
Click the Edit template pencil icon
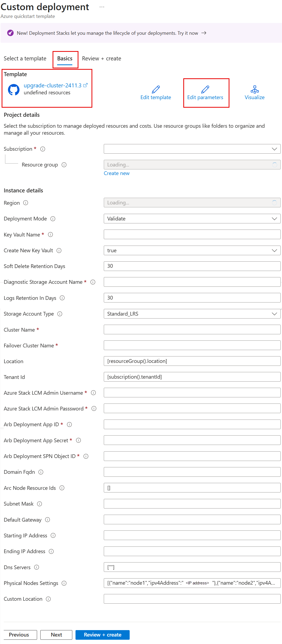(x=156, y=89)
